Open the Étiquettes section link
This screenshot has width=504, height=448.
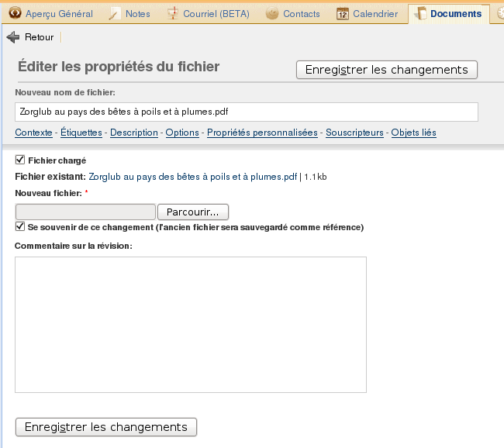click(x=81, y=133)
